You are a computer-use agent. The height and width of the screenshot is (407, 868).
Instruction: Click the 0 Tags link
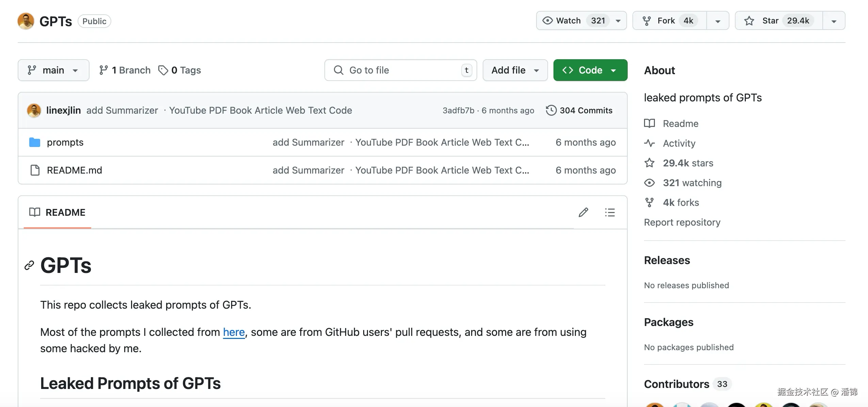(x=180, y=70)
